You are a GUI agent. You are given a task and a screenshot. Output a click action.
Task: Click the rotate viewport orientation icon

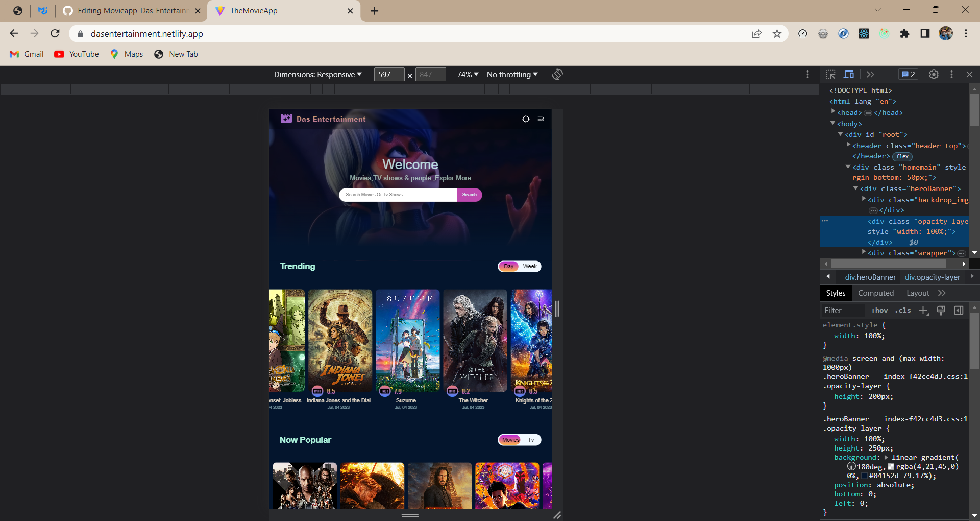[557, 74]
